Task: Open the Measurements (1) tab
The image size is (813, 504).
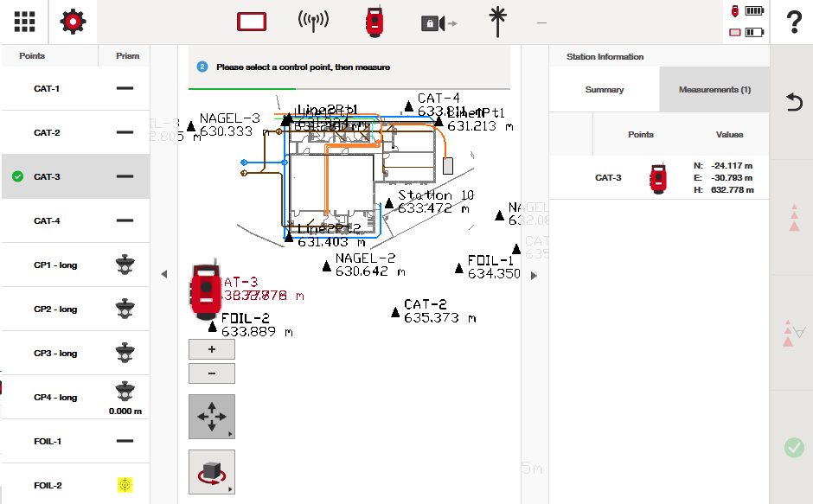Action: tap(714, 90)
